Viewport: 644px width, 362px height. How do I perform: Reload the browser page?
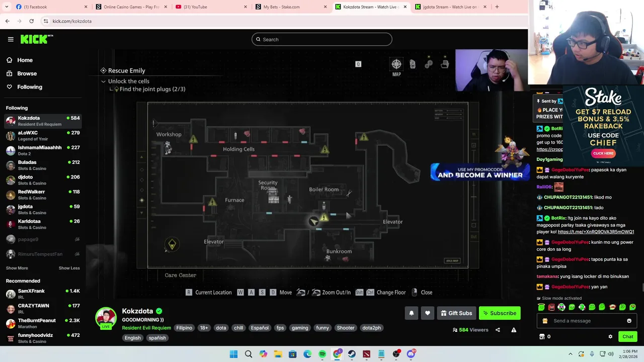coord(31,21)
